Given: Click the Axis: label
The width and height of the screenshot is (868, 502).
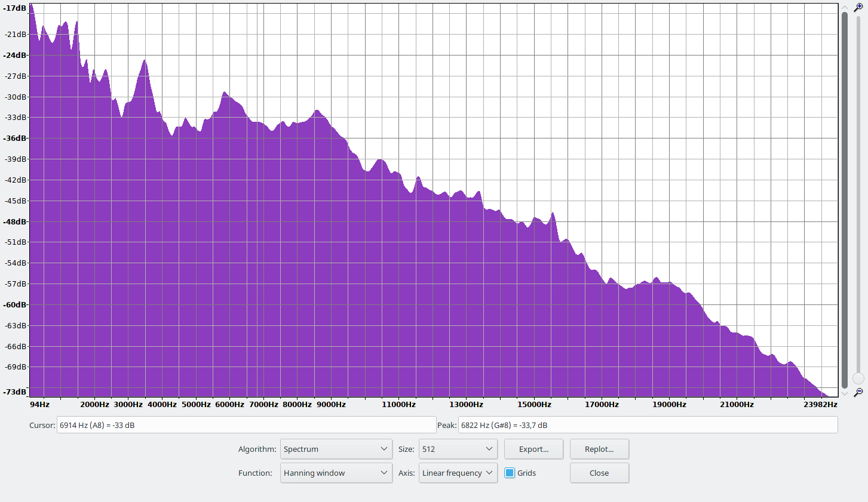Looking at the screenshot, I should tap(406, 473).
